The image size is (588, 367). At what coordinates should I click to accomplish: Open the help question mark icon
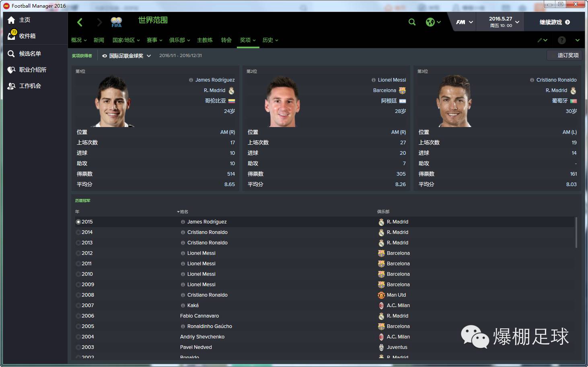click(x=561, y=40)
